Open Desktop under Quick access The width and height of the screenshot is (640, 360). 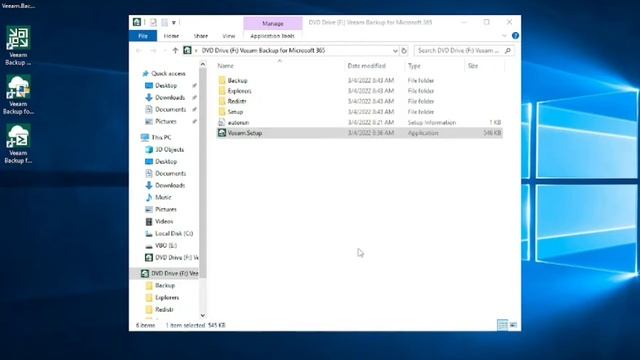point(166,86)
